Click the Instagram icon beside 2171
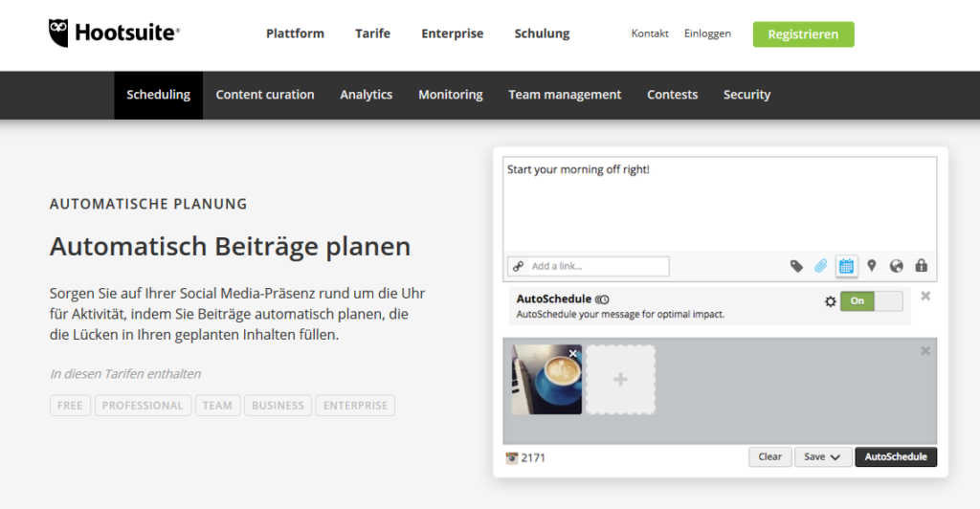Viewport: 980px width, 509px height. point(512,457)
